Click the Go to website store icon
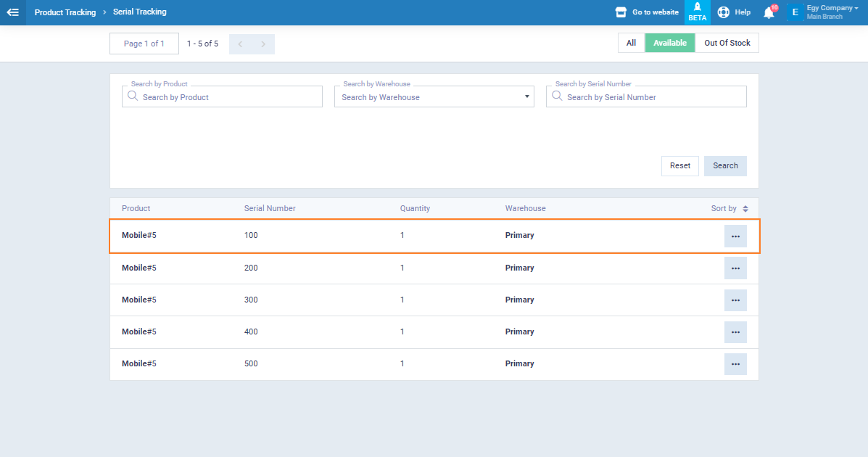Image resolution: width=868 pixels, height=457 pixels. (x=621, y=12)
